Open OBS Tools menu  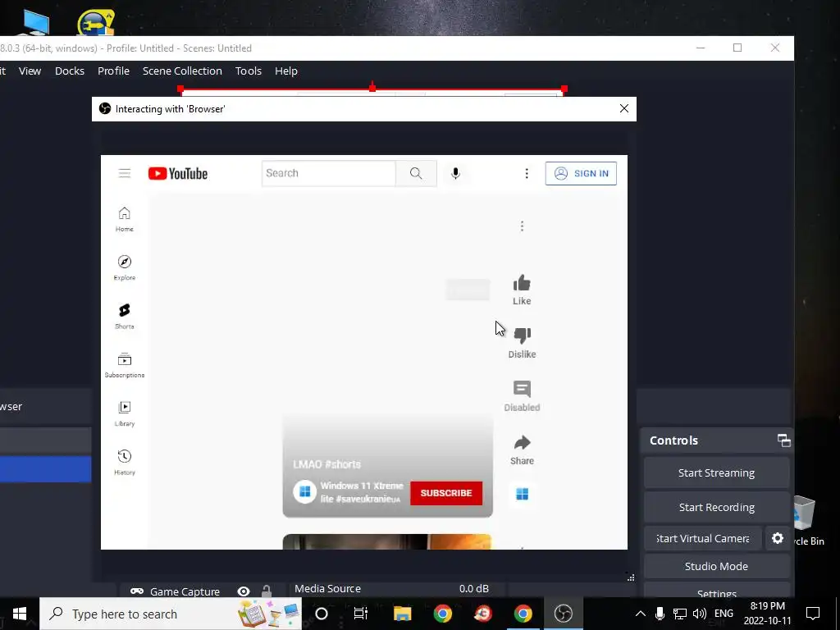pyautogui.click(x=249, y=71)
